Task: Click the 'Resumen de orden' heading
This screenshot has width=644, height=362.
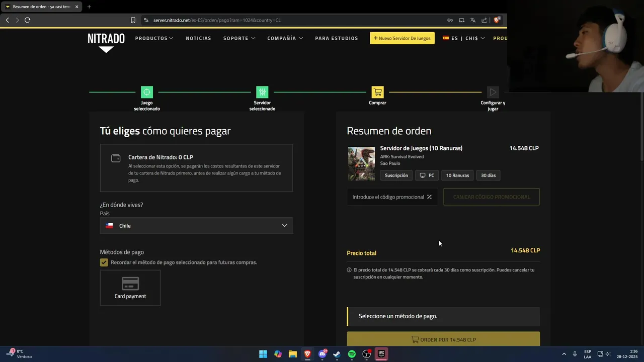Action: 389,131
